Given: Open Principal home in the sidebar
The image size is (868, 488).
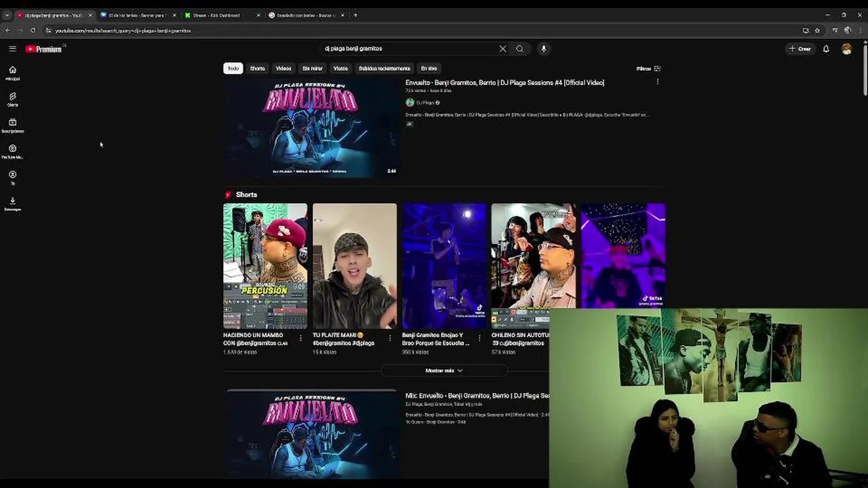Looking at the screenshot, I should [12, 73].
